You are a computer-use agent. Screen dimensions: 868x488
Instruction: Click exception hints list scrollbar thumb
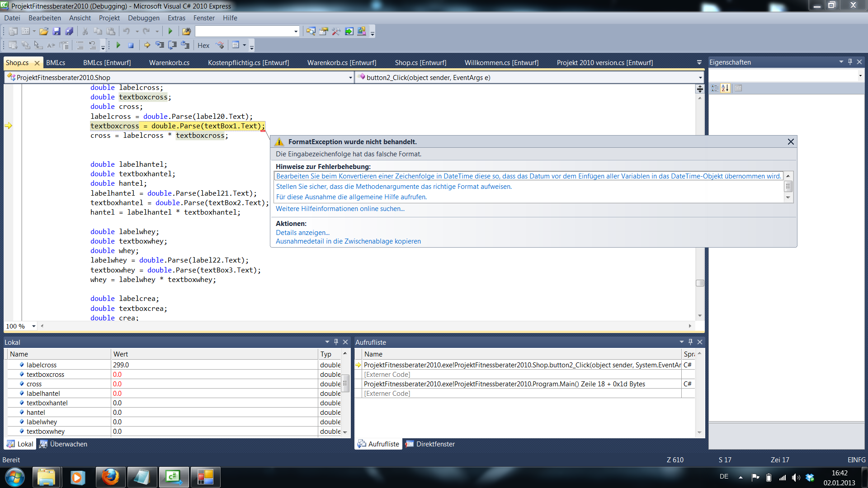[788, 186]
